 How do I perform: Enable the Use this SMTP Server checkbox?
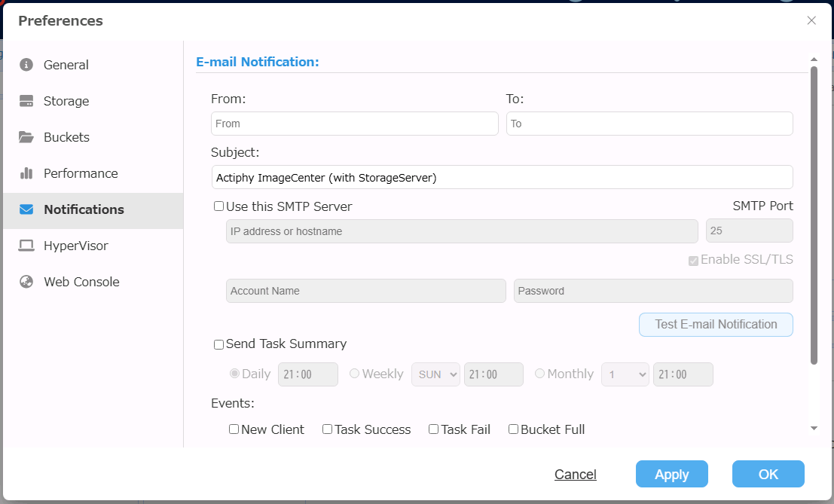pos(219,206)
